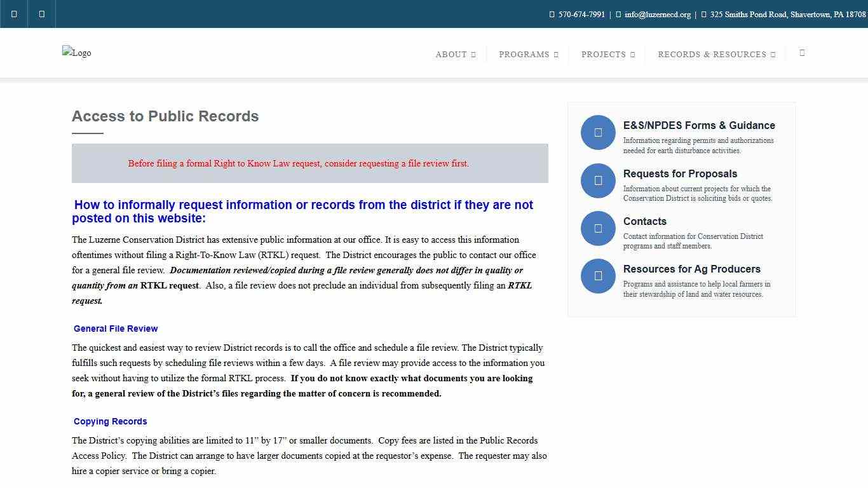Select the Resources for Ag Producers icon
This screenshot has height=488, width=868.
[598, 276]
